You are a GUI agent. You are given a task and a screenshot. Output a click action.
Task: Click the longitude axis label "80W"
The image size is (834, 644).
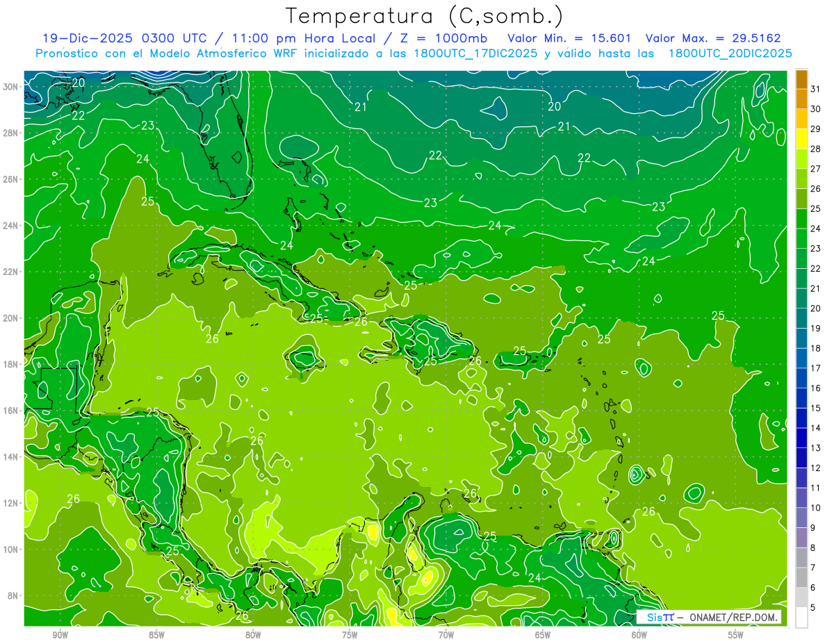pos(253,636)
